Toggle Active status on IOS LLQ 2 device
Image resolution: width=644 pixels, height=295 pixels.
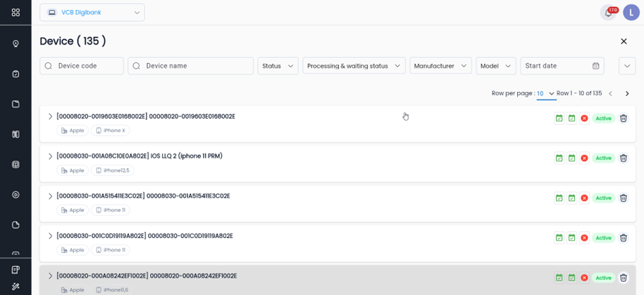coord(603,158)
